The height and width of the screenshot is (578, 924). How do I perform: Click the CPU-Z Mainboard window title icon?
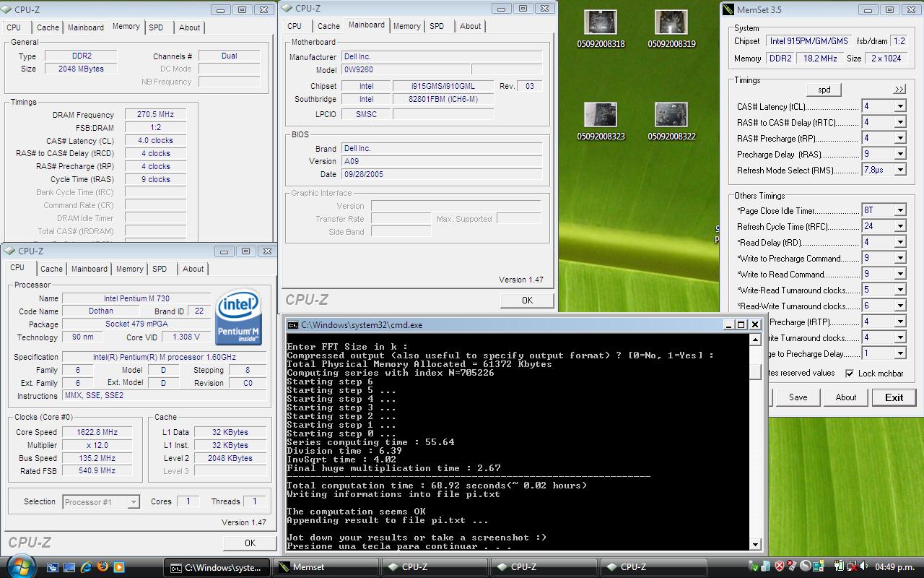click(x=287, y=9)
